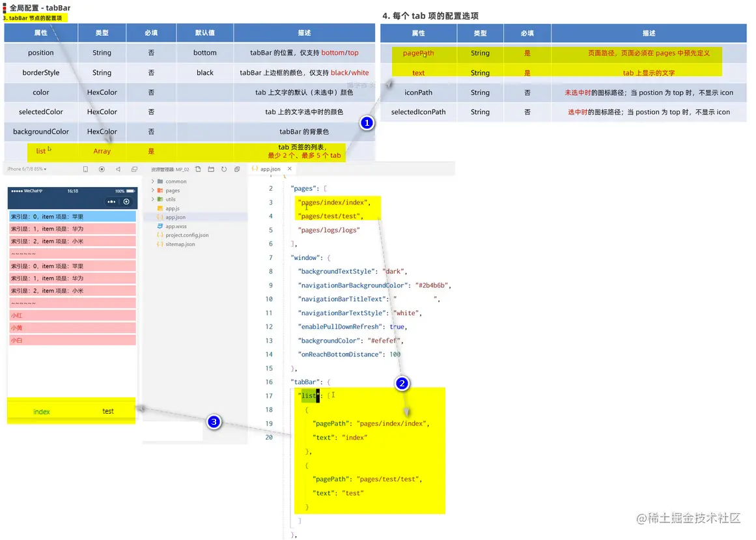Close the app.json editor tab
This screenshot has height=540, width=756.
[290, 169]
